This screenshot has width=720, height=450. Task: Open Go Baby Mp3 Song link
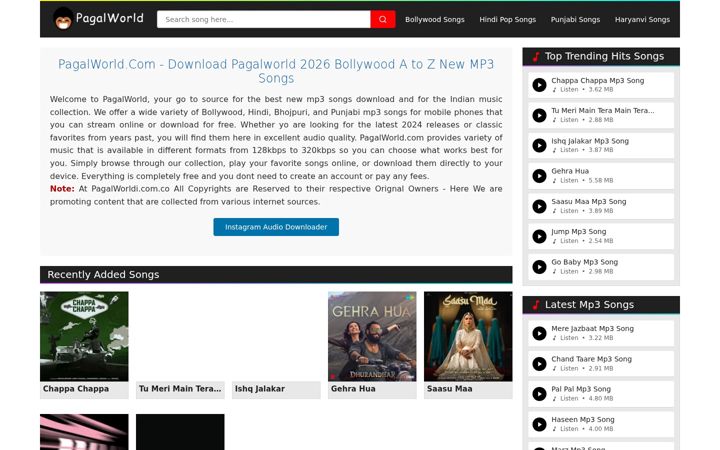584,262
